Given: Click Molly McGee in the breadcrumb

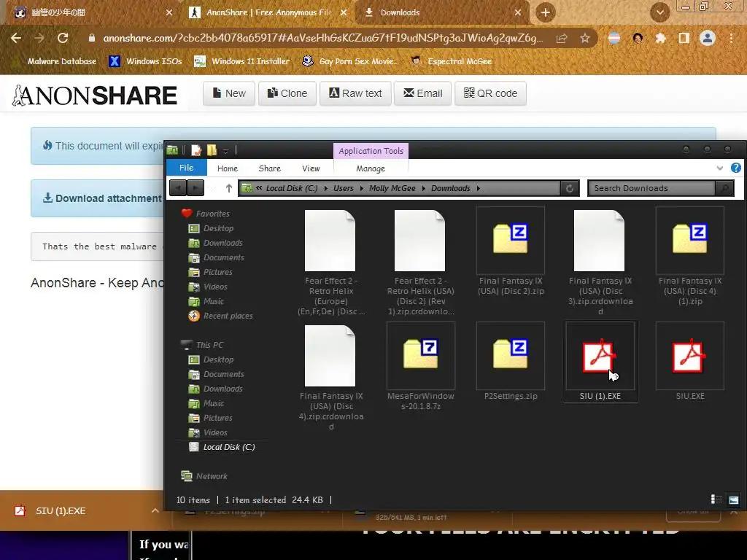Looking at the screenshot, I should click(x=392, y=188).
